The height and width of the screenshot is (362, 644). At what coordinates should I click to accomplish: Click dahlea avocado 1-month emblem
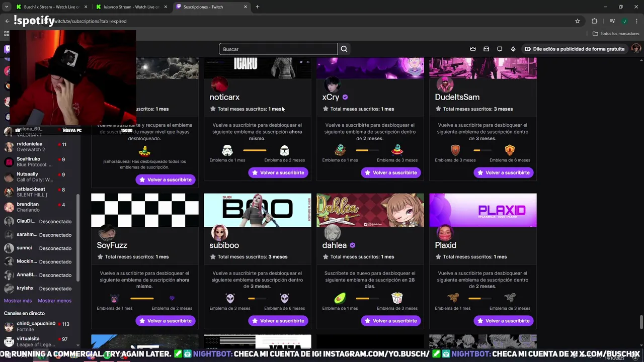click(340, 298)
